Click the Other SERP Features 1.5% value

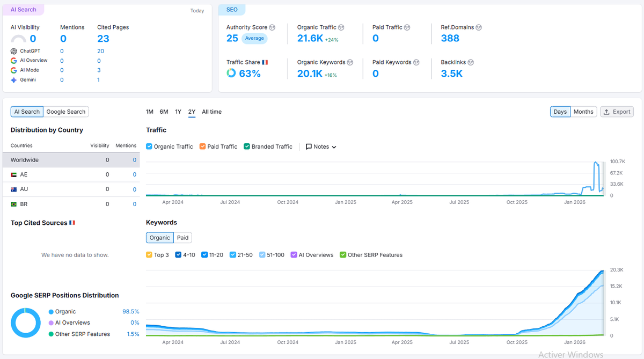[133, 334]
